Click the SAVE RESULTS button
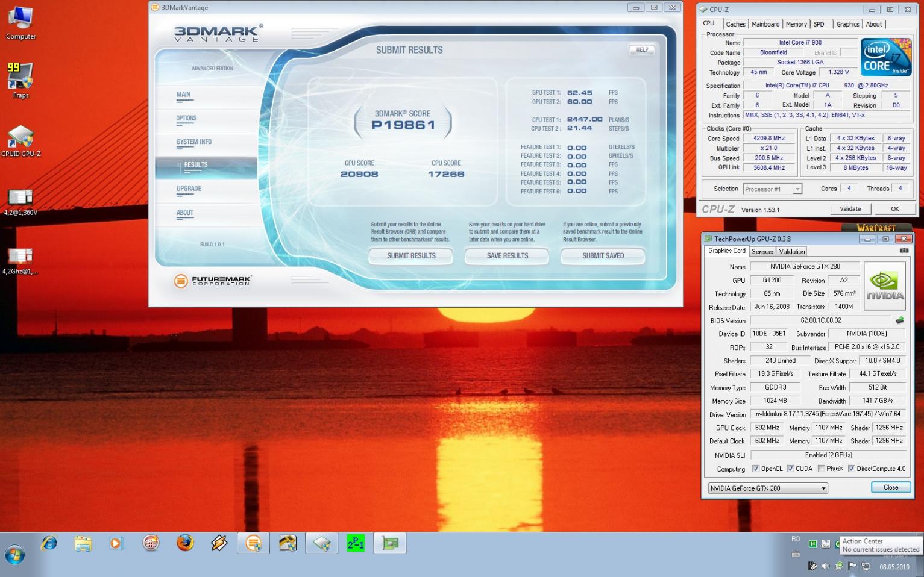The image size is (924, 577). 507,256
